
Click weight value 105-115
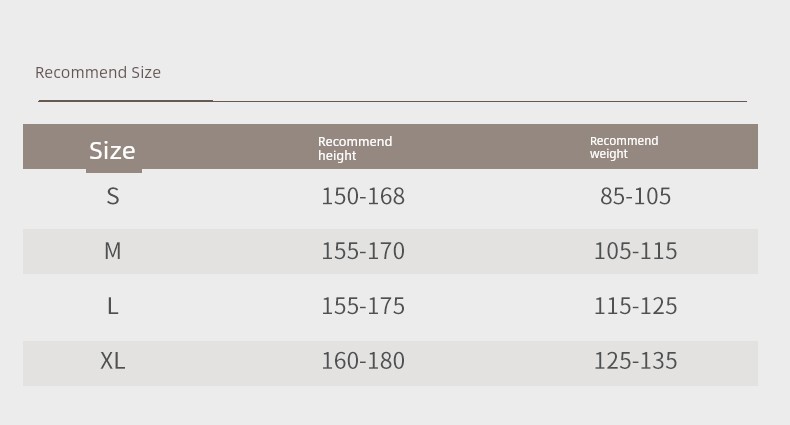635,251
